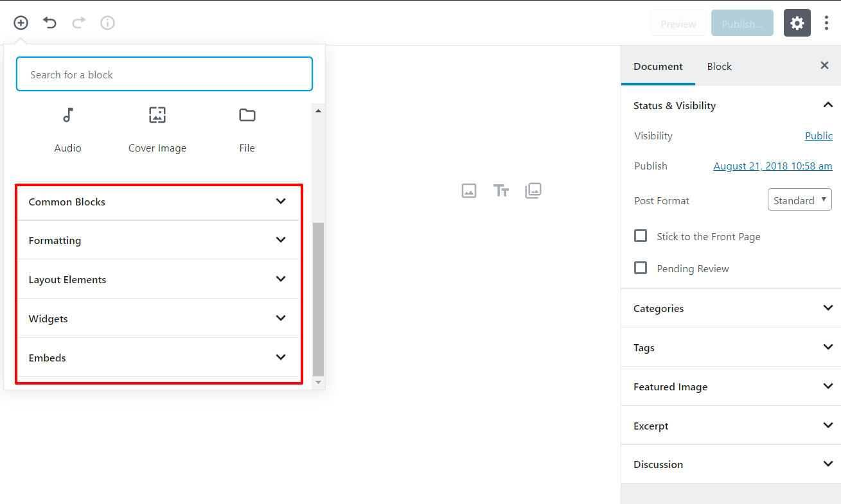Insert an Audio block
841x504 pixels.
[67, 130]
